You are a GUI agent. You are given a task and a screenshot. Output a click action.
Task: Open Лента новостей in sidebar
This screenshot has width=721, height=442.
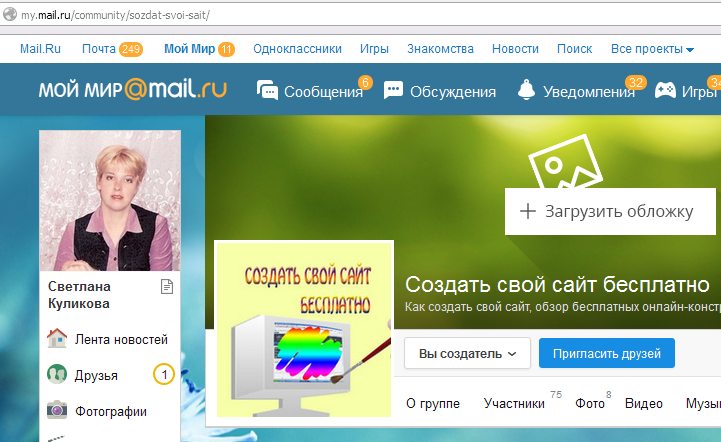(121, 339)
